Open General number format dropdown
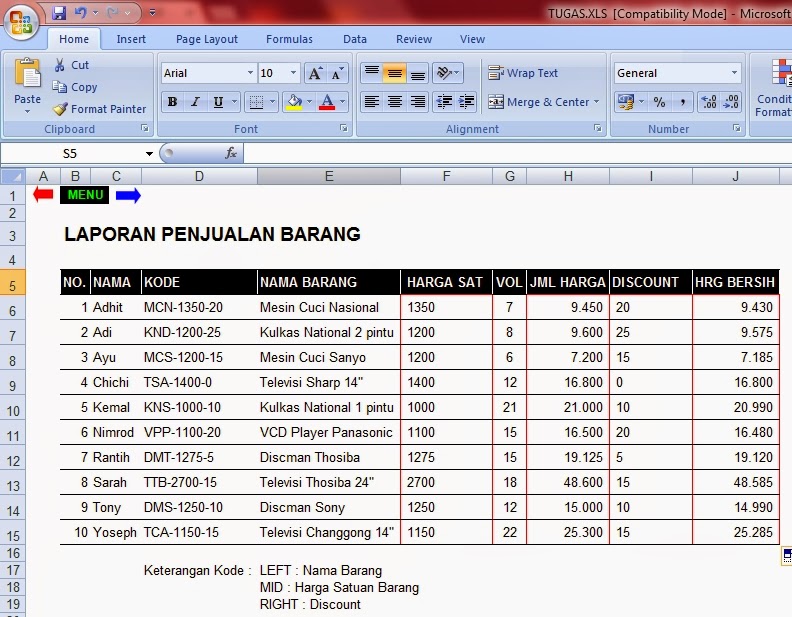792x617 pixels. pos(734,73)
